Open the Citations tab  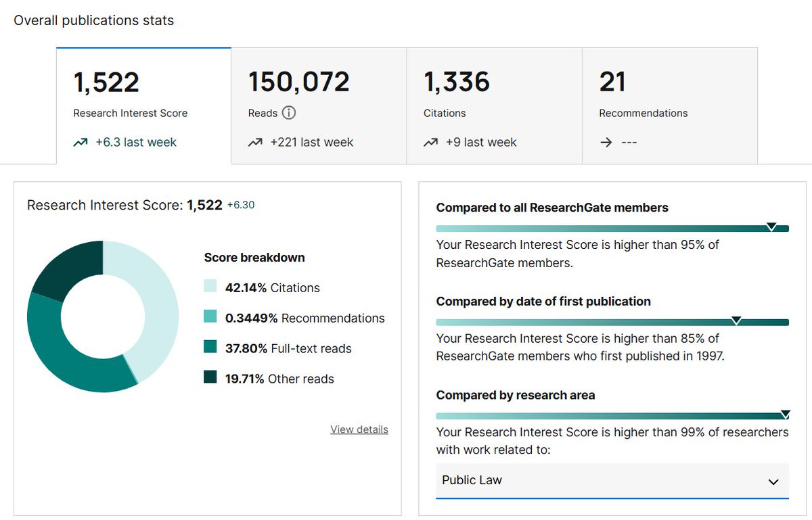tap(494, 105)
